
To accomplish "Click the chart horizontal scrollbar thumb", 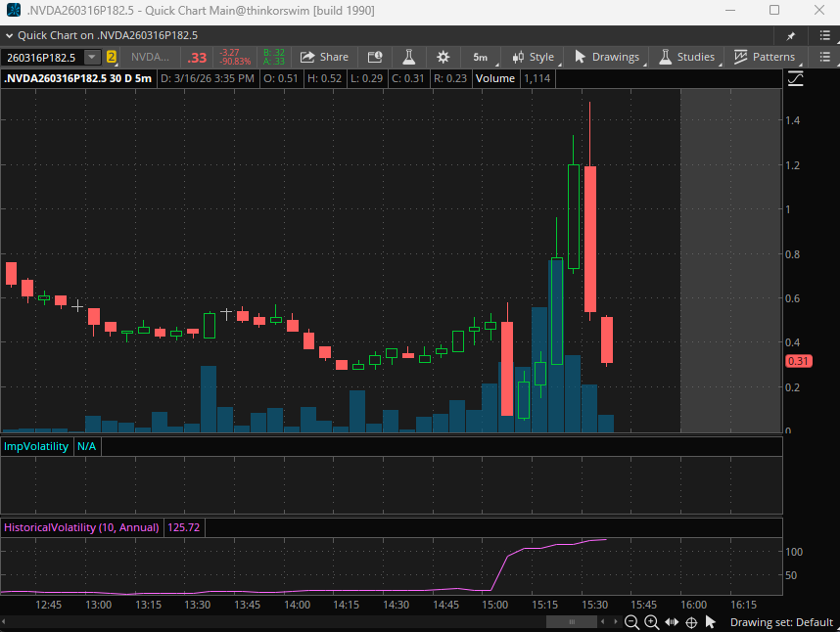I will coord(571,622).
